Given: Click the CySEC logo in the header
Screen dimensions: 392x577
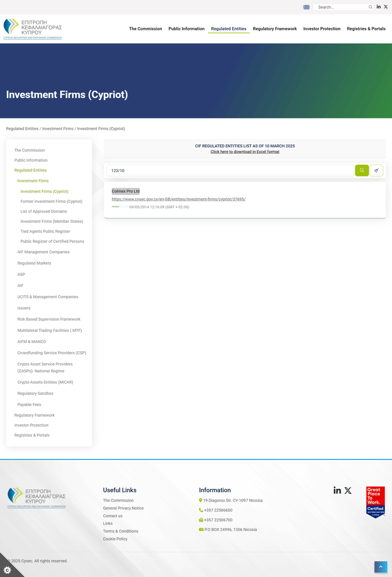Looking at the screenshot, I should tap(32, 29).
